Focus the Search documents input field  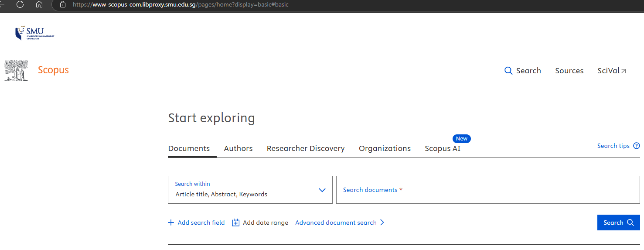tap(488, 190)
